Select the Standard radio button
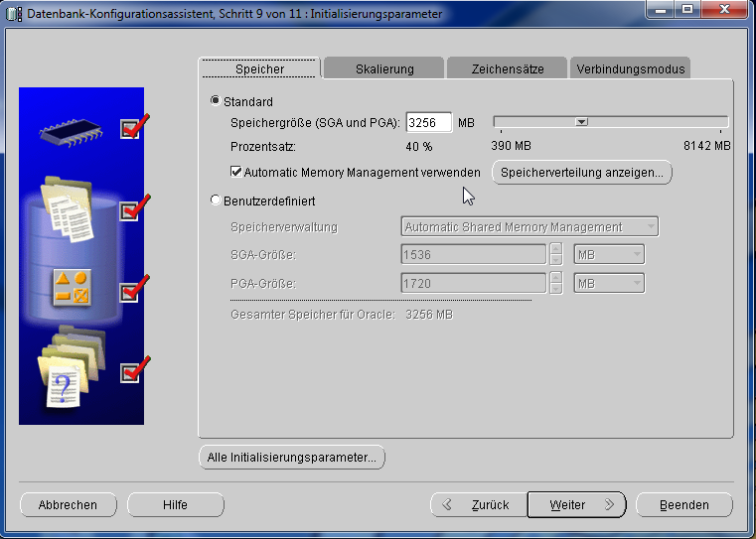Image resolution: width=756 pixels, height=539 pixels. (216, 101)
